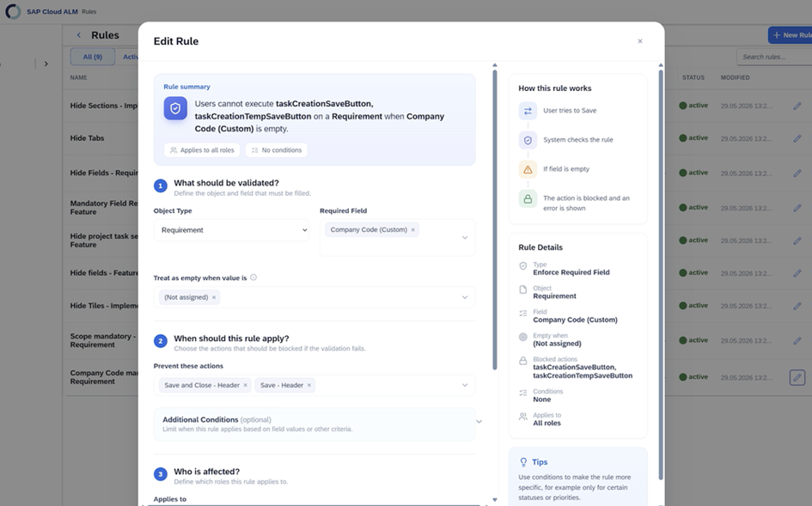Click the right info pane scrollbar
812x506 pixels.
[x=661, y=275]
